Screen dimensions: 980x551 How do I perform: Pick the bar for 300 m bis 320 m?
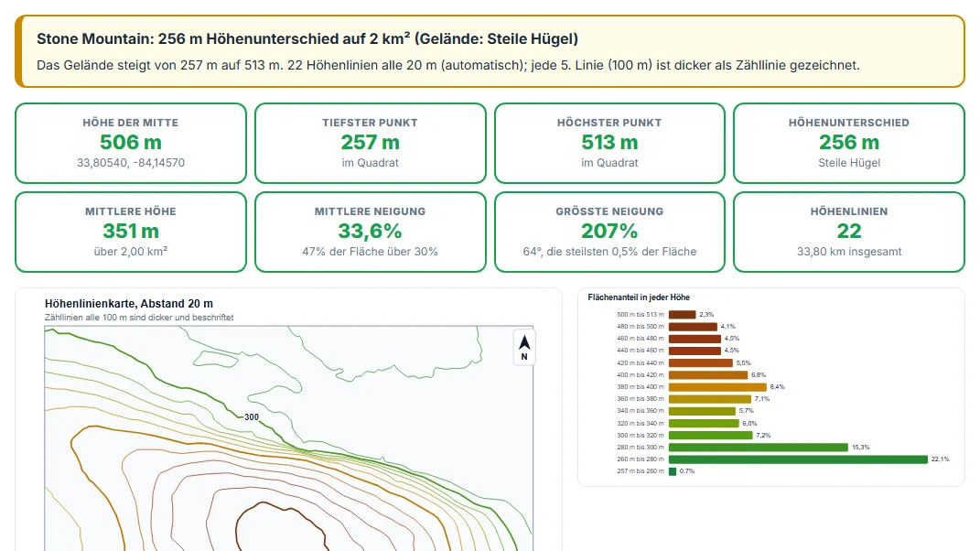(711, 436)
